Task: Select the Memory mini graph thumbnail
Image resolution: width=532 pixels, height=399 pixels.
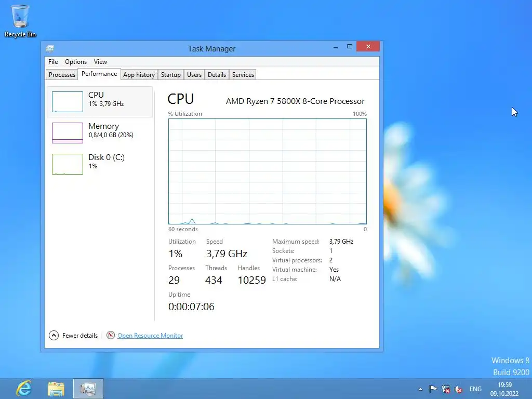Action: point(67,132)
